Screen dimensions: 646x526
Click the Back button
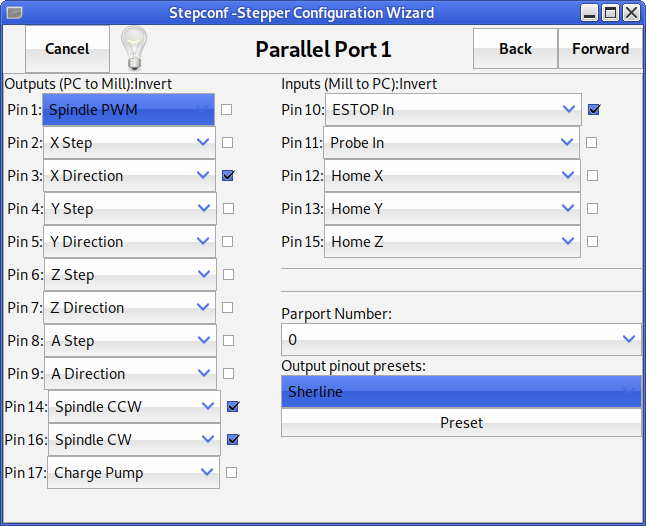click(515, 48)
